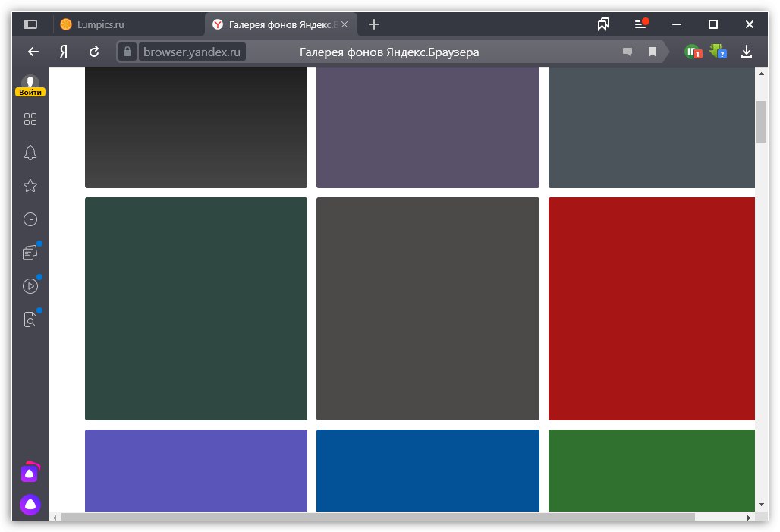Reload the page
780x532 pixels.
(94, 52)
